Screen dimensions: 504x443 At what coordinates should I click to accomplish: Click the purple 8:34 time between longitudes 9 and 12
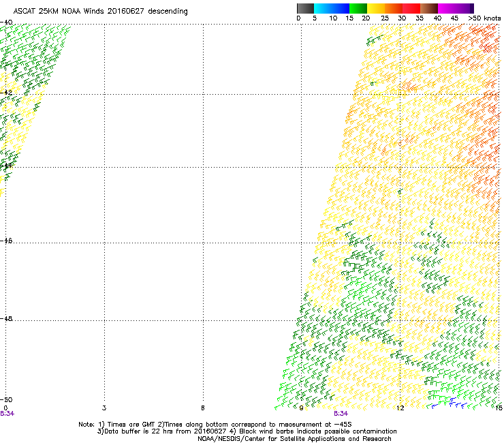coord(341,414)
